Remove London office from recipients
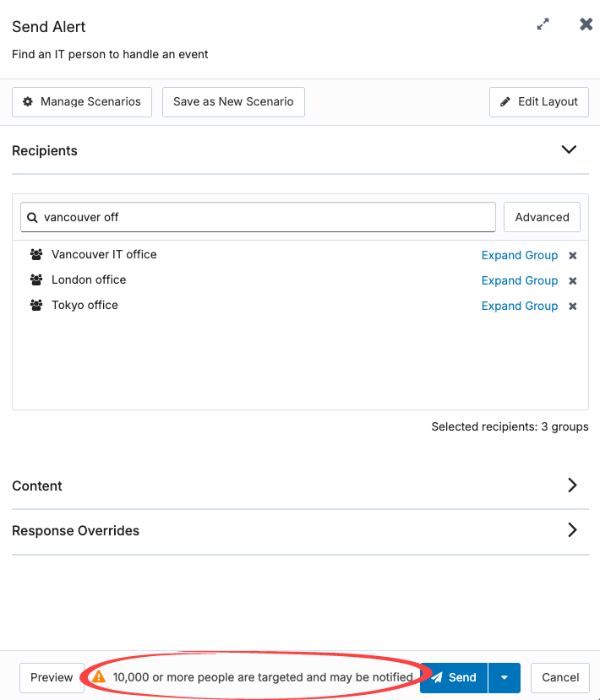600x700 pixels. [x=572, y=281]
